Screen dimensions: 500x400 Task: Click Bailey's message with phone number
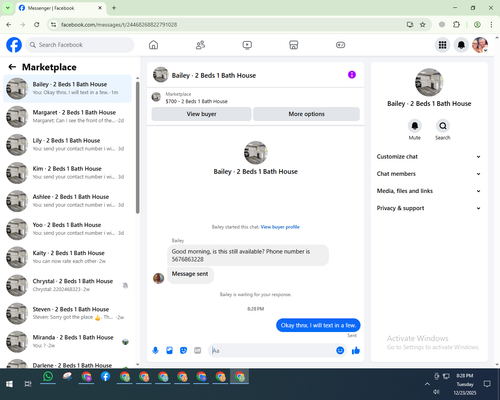pyautogui.click(x=248, y=255)
